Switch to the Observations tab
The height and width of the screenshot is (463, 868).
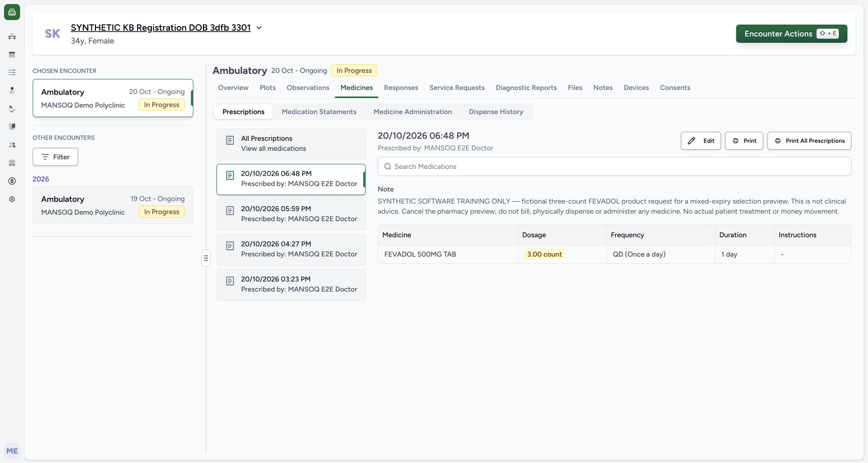coord(308,87)
